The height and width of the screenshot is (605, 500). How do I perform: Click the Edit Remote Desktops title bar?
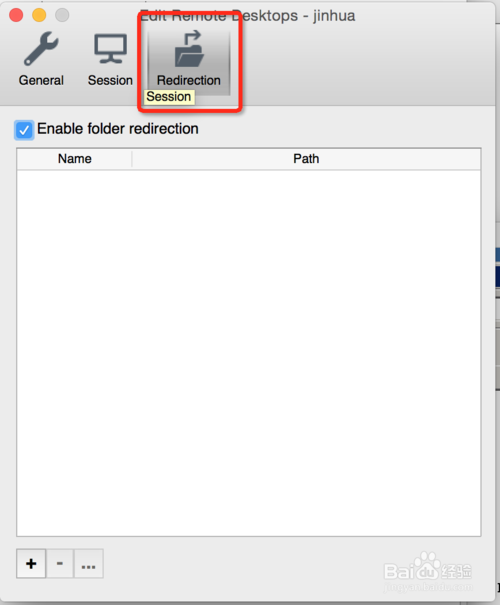pyautogui.click(x=247, y=16)
